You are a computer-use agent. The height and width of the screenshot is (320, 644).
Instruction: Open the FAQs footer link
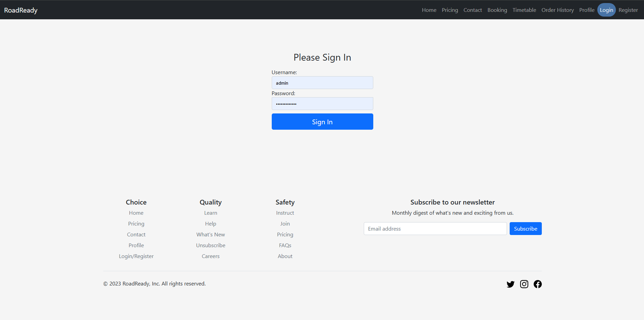pos(285,246)
